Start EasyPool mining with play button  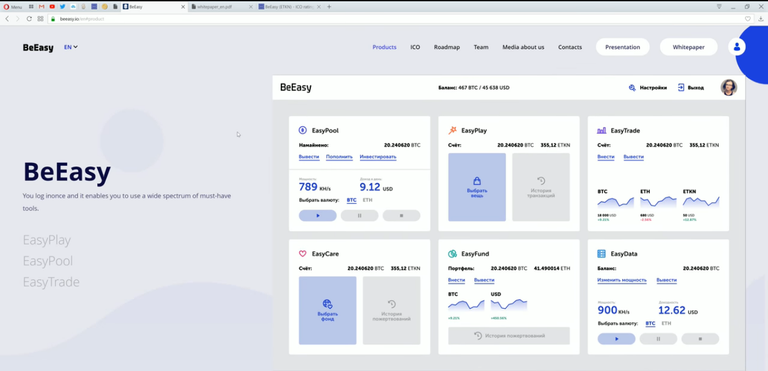pos(318,216)
